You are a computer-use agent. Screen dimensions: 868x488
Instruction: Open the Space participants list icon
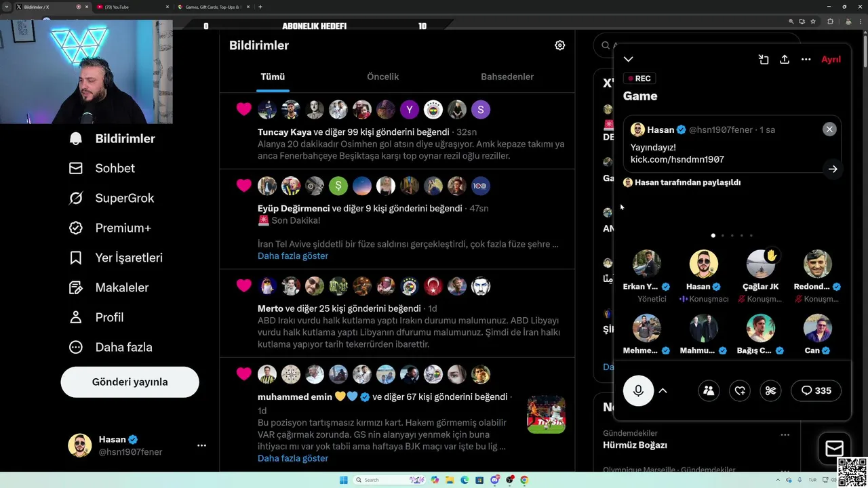pos(709,390)
